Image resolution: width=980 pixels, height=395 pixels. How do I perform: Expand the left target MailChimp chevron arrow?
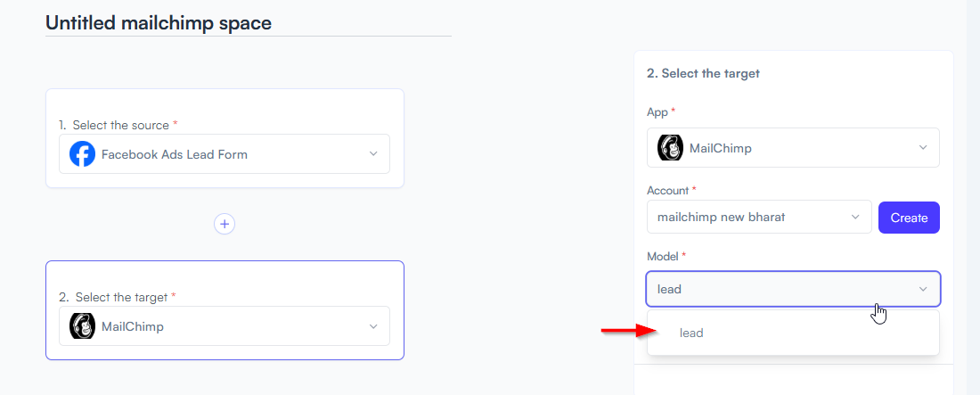click(373, 326)
